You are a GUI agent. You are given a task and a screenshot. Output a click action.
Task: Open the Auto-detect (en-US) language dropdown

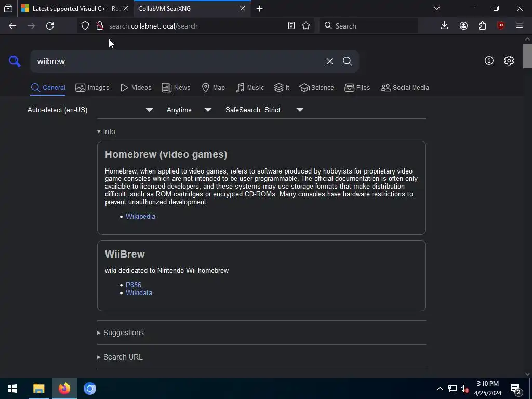[90, 110]
